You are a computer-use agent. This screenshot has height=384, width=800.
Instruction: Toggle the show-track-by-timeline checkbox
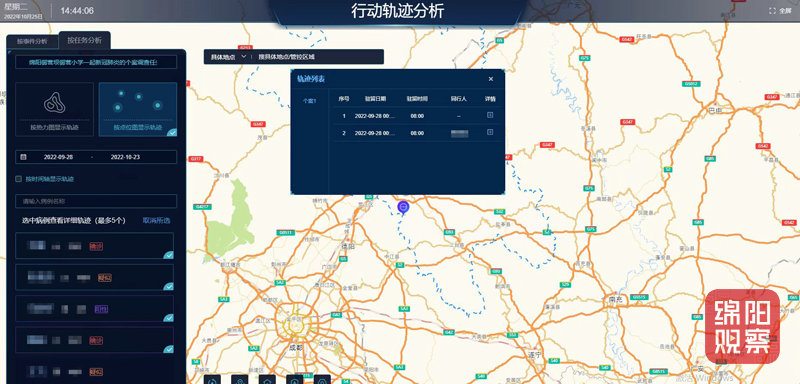point(18,179)
